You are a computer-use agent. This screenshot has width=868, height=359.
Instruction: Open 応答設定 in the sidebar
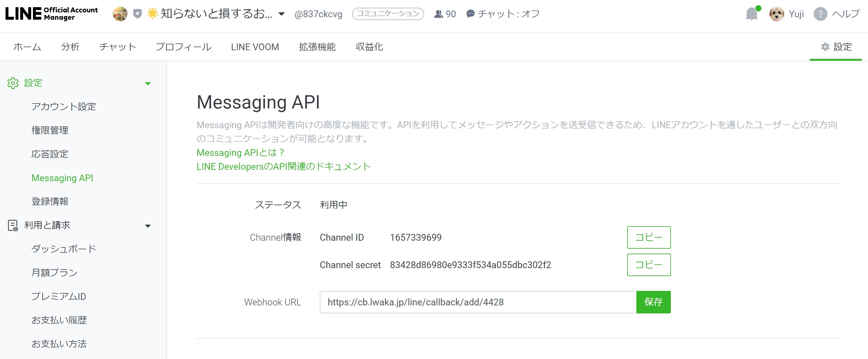click(50, 154)
